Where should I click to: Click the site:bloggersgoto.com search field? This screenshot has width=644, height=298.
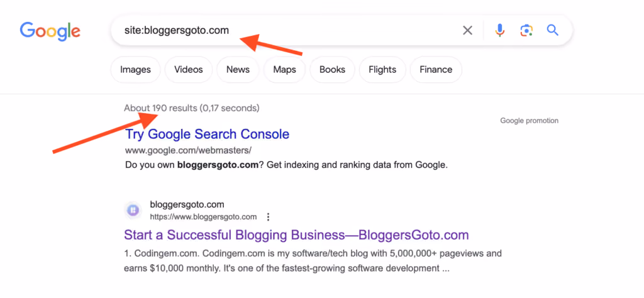(x=284, y=30)
